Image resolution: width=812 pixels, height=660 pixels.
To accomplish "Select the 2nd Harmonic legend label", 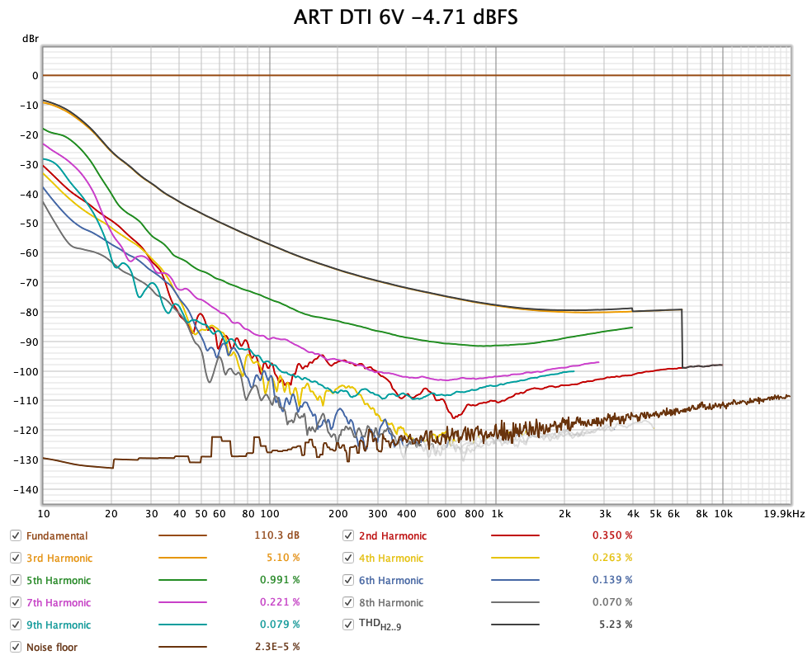I will tap(393, 536).
